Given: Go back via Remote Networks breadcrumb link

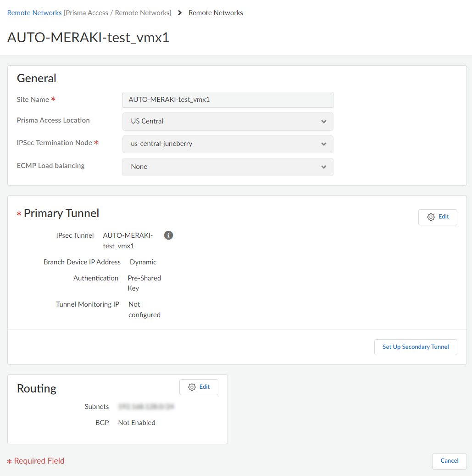Looking at the screenshot, I should point(34,13).
